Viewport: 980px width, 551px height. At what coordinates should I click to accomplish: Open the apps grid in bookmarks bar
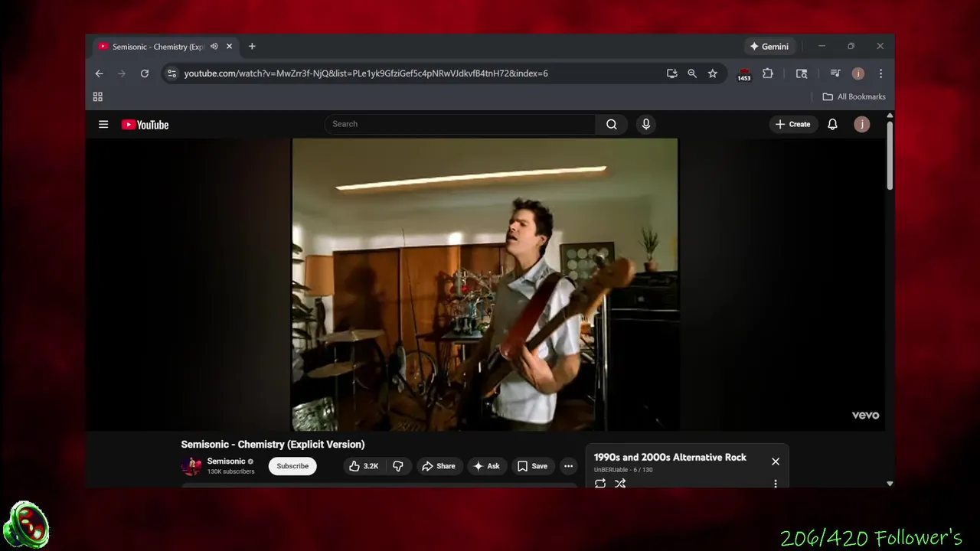pos(97,96)
